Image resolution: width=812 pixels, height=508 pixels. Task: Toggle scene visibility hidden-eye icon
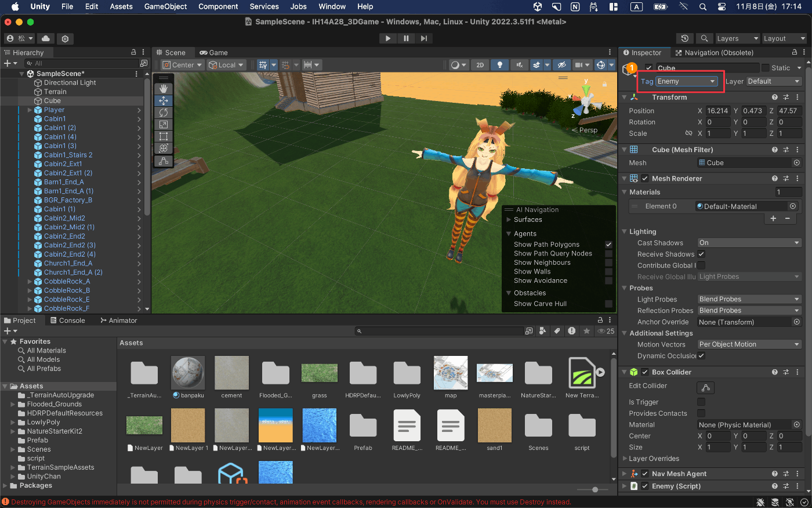pos(561,65)
